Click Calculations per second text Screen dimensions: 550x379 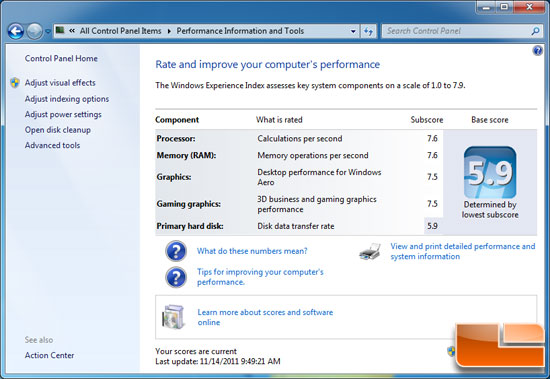pyautogui.click(x=300, y=139)
